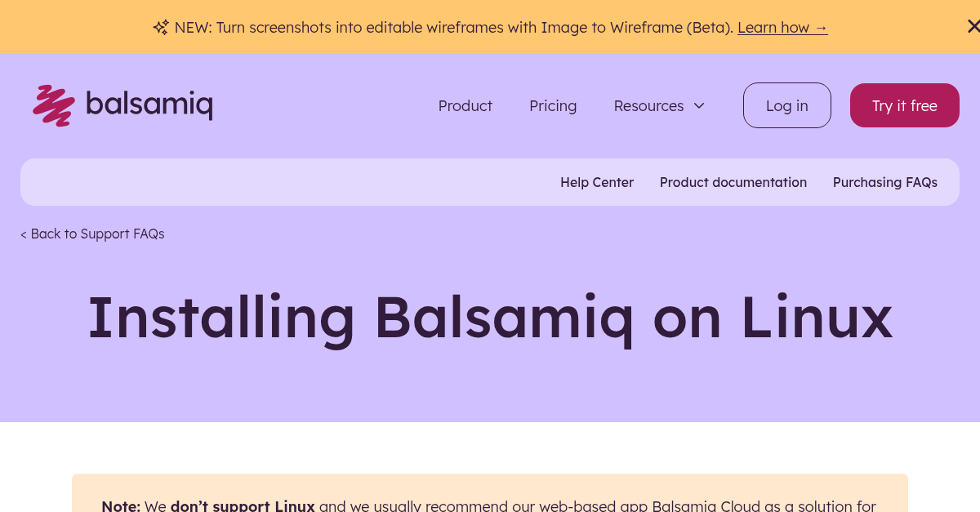Click the arrow in the Learn how link

821,27
